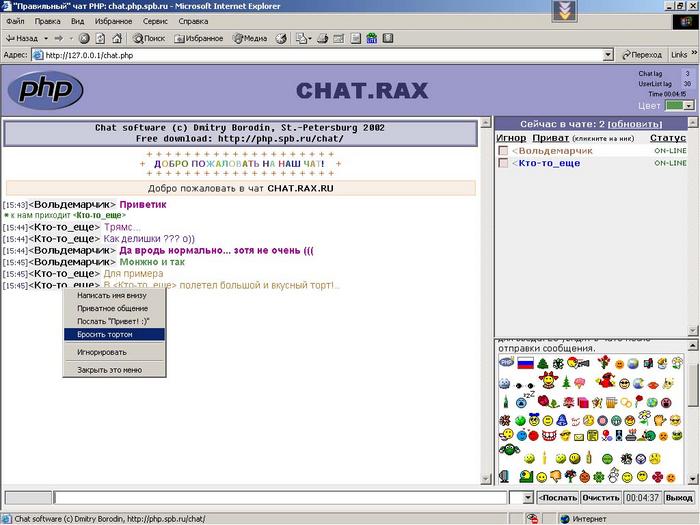Click the Назад back button
Screen dimensions: 700x525
[x=21, y=39]
